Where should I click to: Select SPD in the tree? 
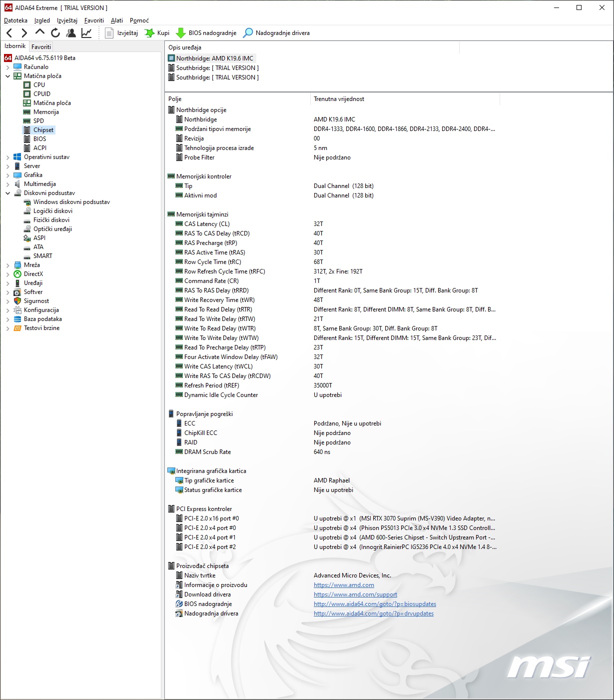tap(38, 121)
